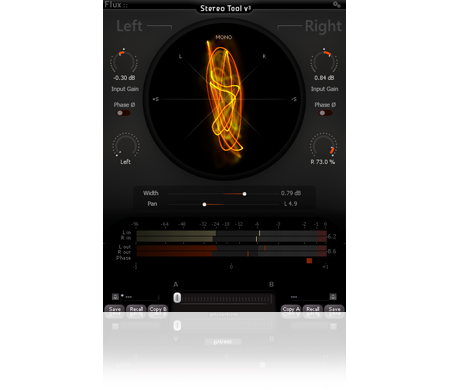
Task: Click the Flux logo in the header
Action: (116, 5)
